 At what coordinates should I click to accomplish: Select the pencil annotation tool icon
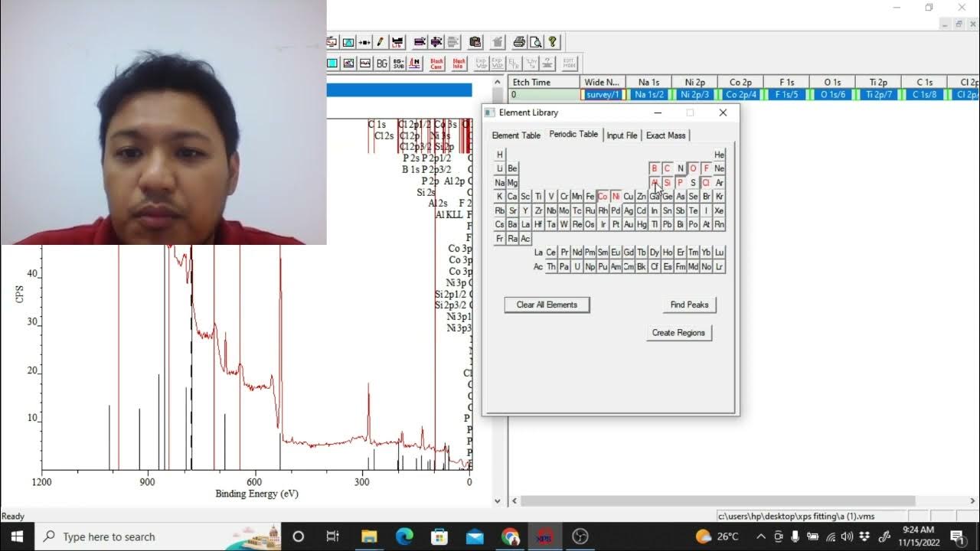[x=381, y=41]
